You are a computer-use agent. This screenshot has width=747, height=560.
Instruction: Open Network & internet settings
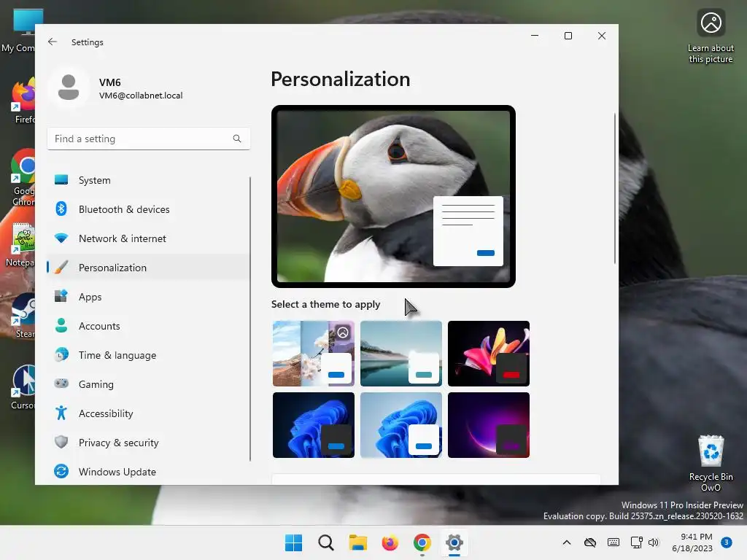[148, 238]
